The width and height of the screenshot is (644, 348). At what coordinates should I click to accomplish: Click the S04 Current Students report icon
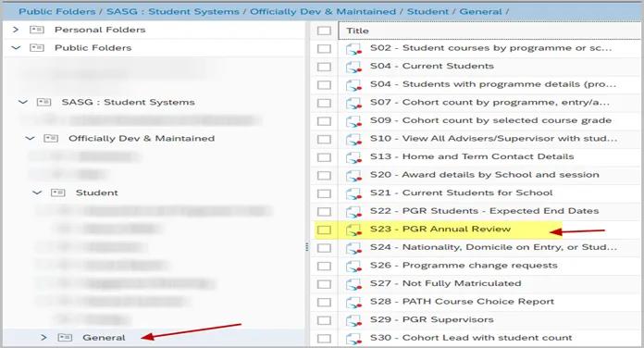pos(353,67)
